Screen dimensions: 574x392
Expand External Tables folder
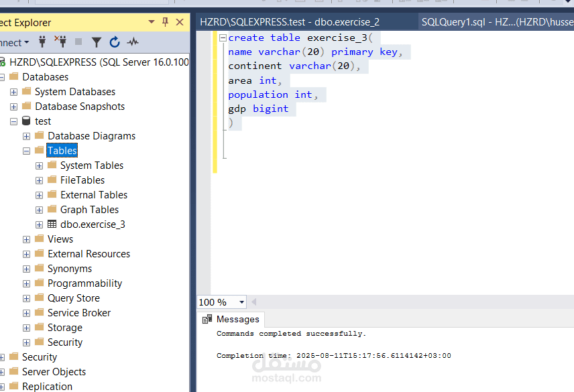coord(39,195)
